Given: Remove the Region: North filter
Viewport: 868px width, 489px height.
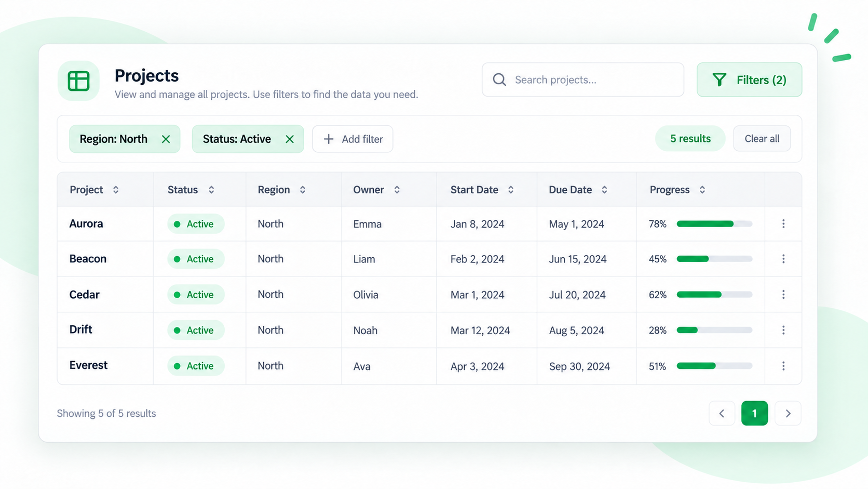Looking at the screenshot, I should pyautogui.click(x=166, y=139).
